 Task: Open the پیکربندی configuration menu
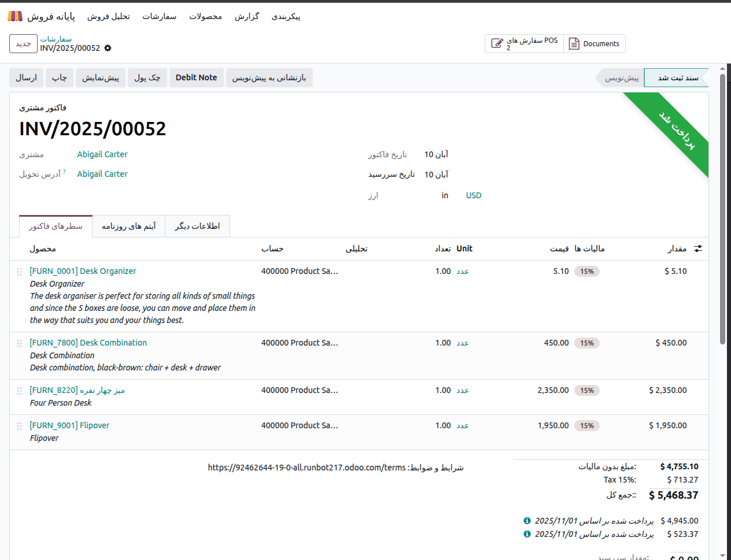click(286, 16)
